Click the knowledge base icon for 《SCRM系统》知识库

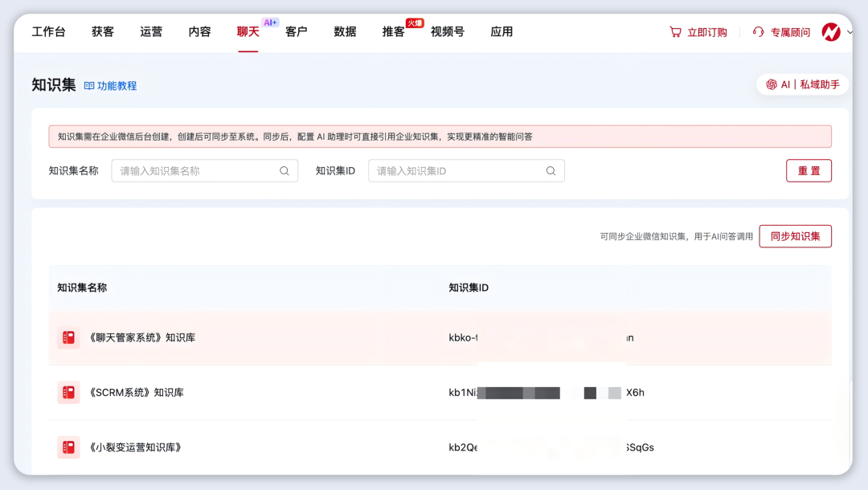(x=68, y=393)
